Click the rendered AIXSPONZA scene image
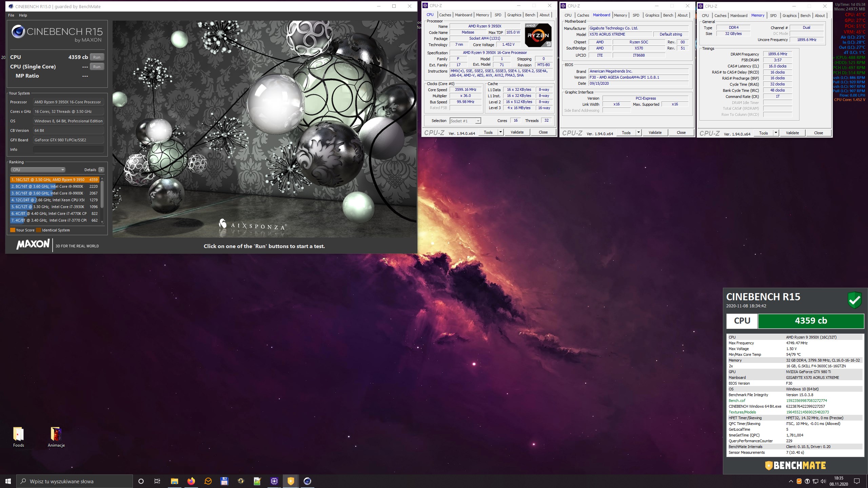 click(x=264, y=129)
